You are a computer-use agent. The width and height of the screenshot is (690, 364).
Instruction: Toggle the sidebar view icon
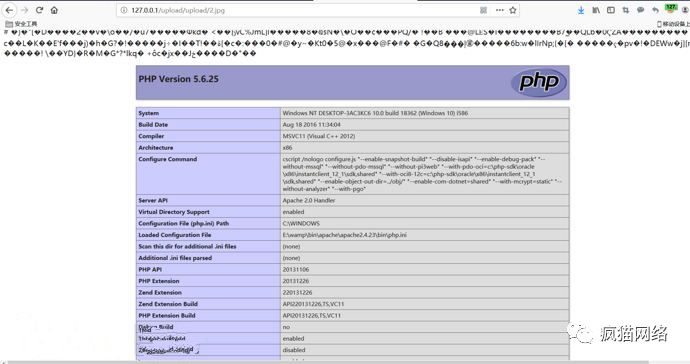pyautogui.click(x=611, y=10)
